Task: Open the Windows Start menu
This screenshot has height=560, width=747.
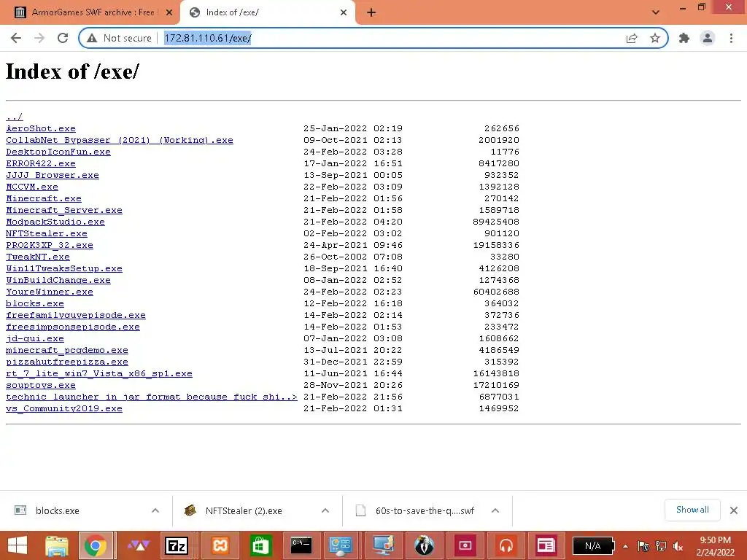Action: tap(18, 545)
